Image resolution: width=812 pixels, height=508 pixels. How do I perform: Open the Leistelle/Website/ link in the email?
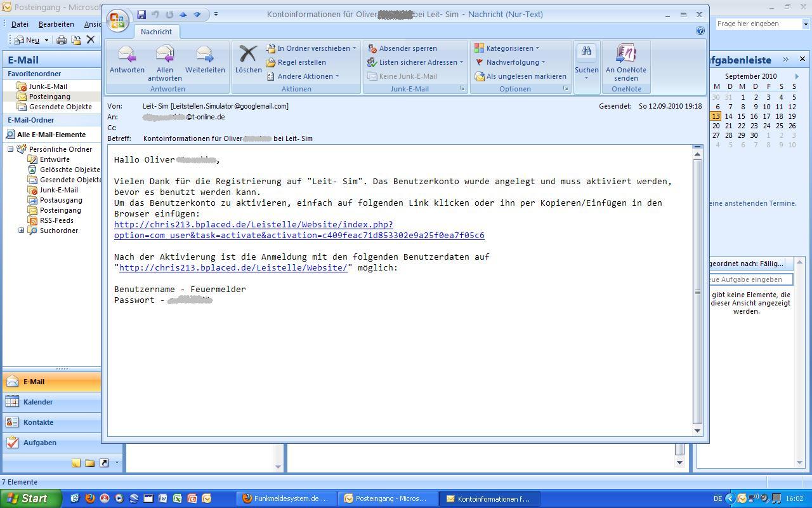click(233, 267)
